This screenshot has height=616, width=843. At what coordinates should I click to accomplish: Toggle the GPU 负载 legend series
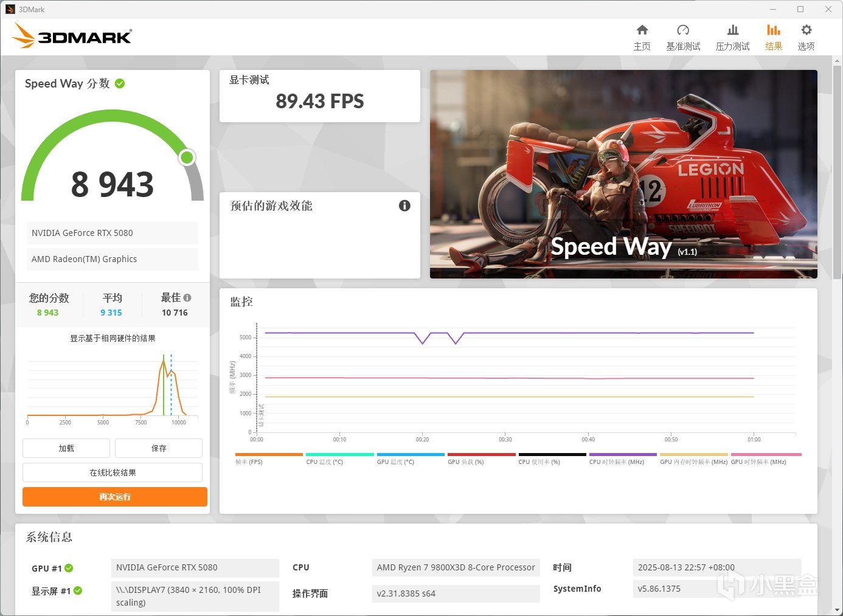pyautogui.click(x=482, y=459)
